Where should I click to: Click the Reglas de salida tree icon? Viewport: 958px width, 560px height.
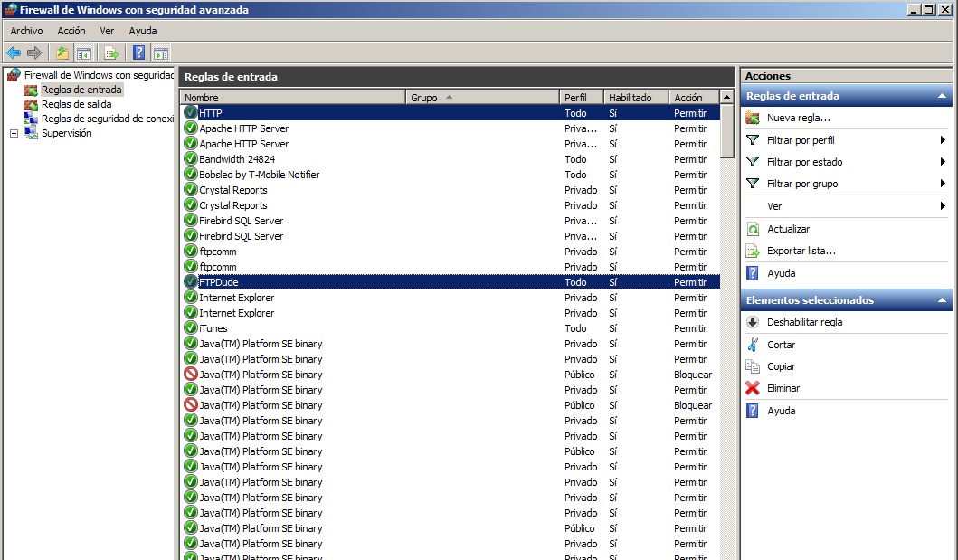tap(31, 104)
